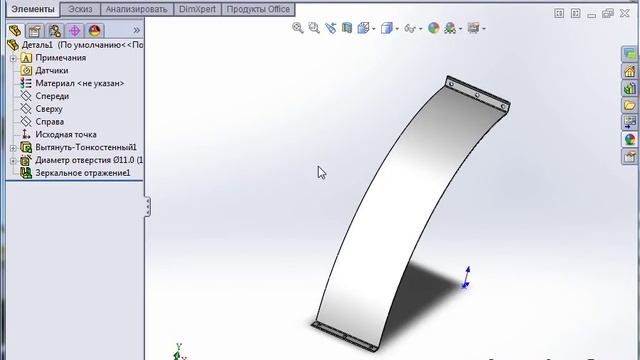Select Исходная точка in the tree
The image size is (640, 360).
(66, 134)
